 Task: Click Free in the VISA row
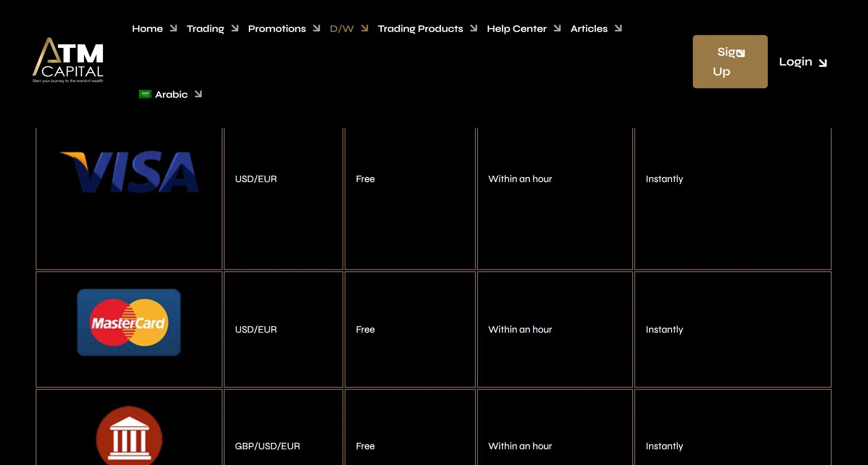coord(365,179)
